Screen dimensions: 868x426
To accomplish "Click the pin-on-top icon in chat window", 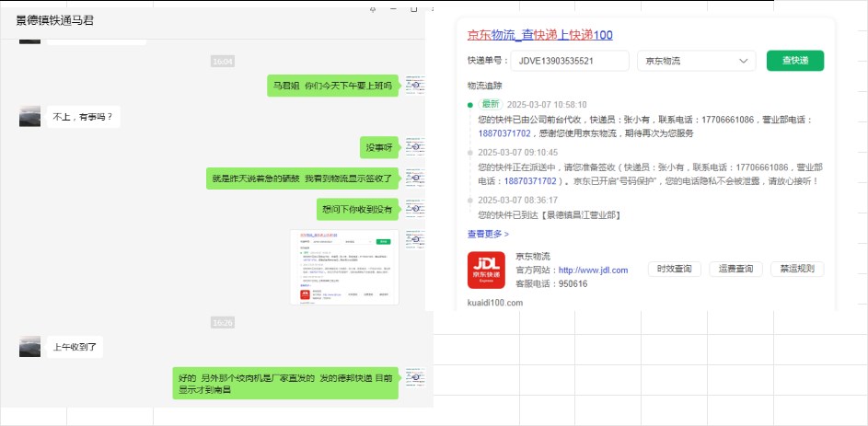I will pos(373,9).
